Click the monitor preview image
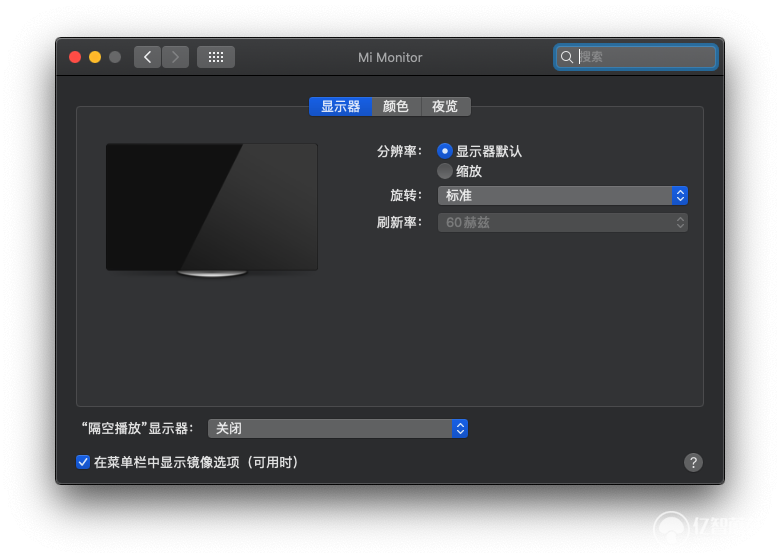This screenshot has height=558, width=780. click(212, 209)
